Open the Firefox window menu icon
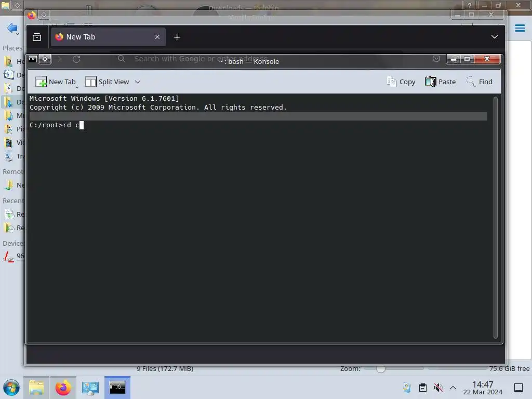This screenshot has width=532, height=399. 32,15
